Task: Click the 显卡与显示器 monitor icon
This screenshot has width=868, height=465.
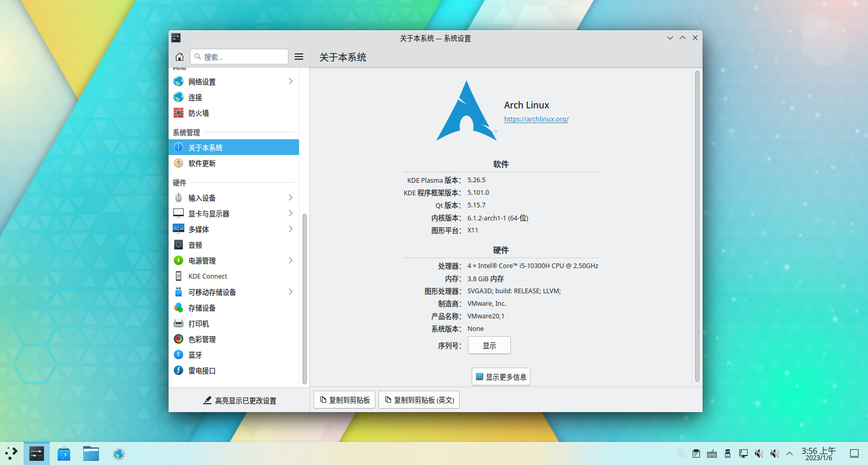Action: coord(179,214)
